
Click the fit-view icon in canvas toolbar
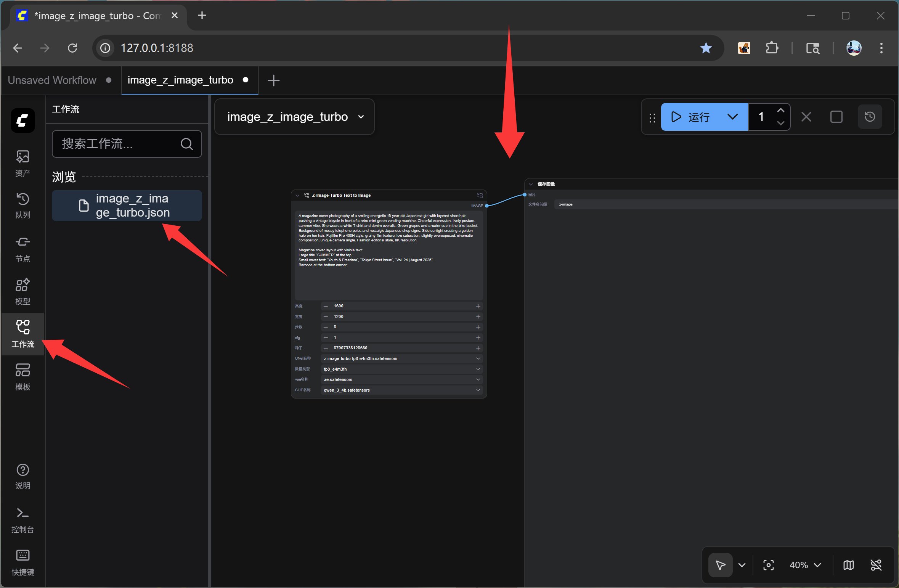click(768, 565)
